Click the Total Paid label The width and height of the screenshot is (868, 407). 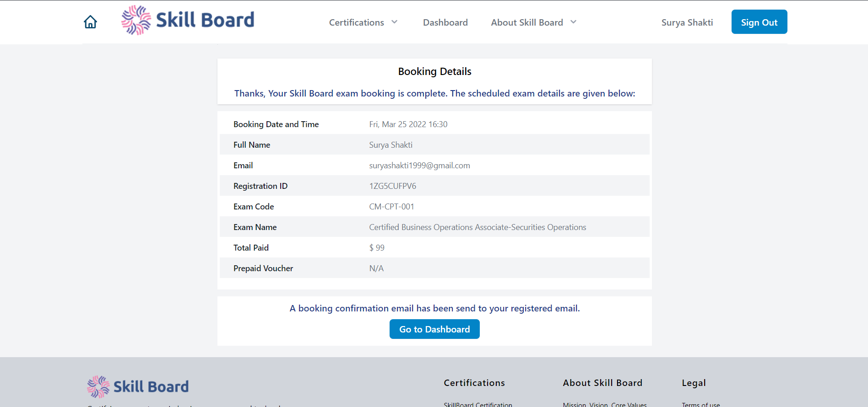(x=251, y=248)
